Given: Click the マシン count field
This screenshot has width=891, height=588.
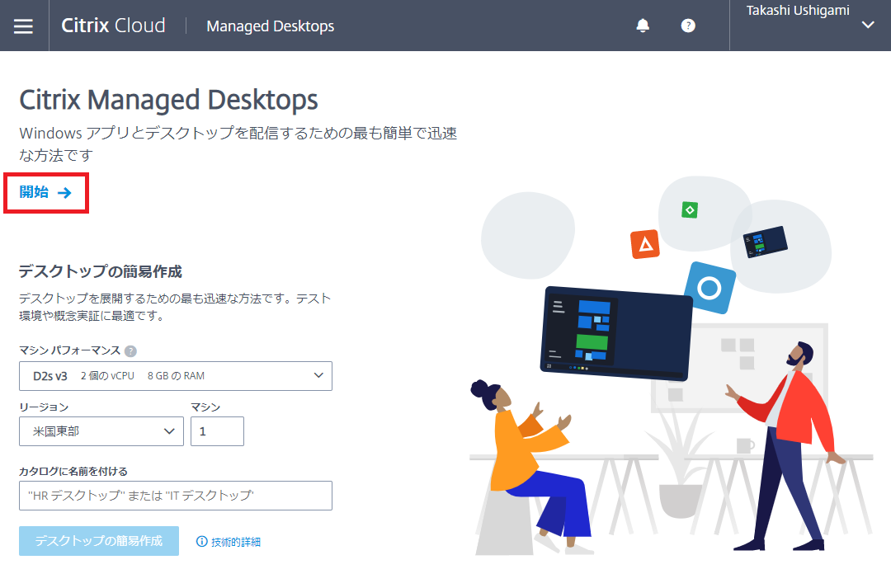Looking at the screenshot, I should (x=217, y=430).
